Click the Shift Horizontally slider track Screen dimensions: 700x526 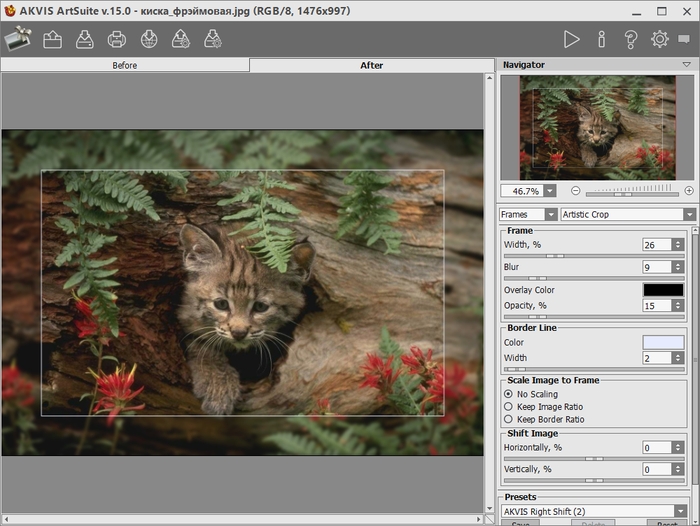coord(594,459)
